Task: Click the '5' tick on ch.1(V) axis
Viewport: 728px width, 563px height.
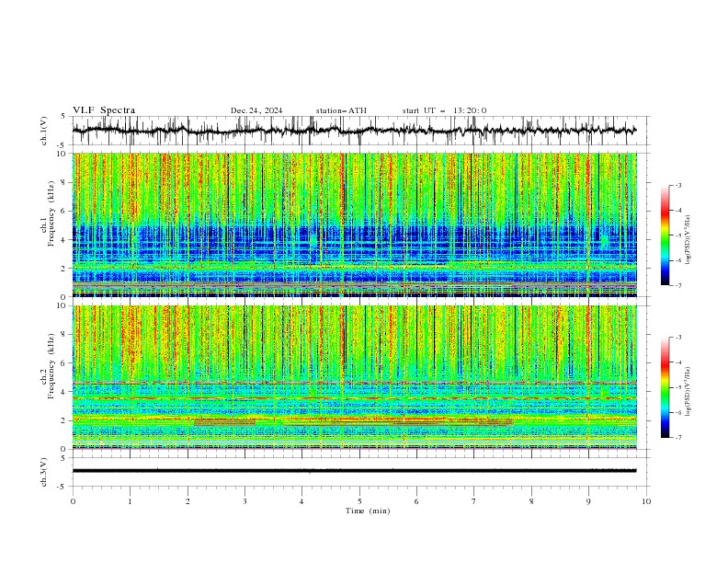Action: (x=63, y=116)
